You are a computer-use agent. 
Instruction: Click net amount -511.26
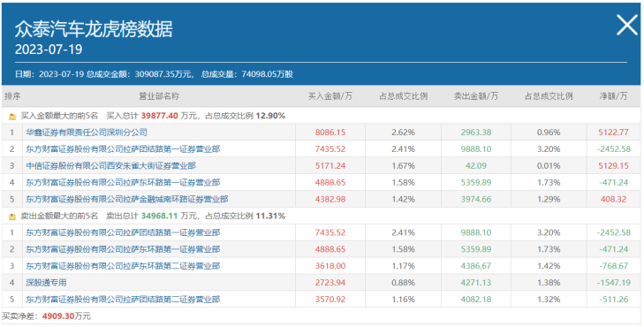point(613,300)
